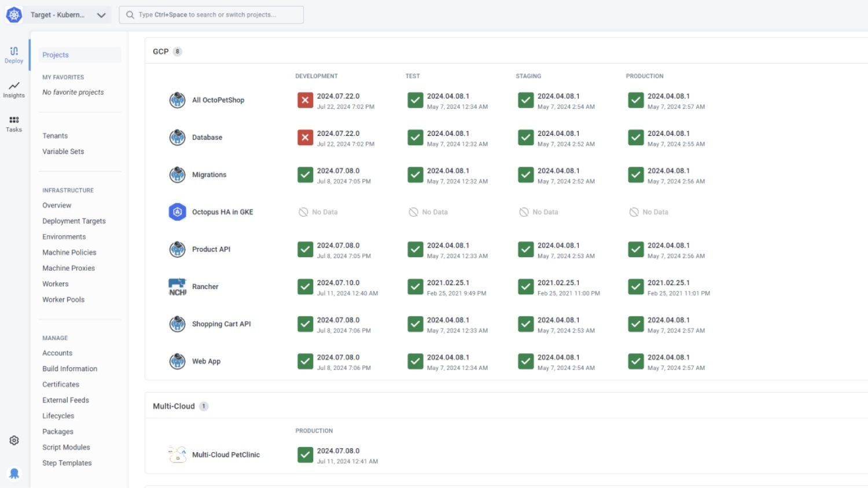Viewport: 868px width, 488px height.
Task: Open Development status checkmark for Rancher
Action: pyautogui.click(x=306, y=287)
